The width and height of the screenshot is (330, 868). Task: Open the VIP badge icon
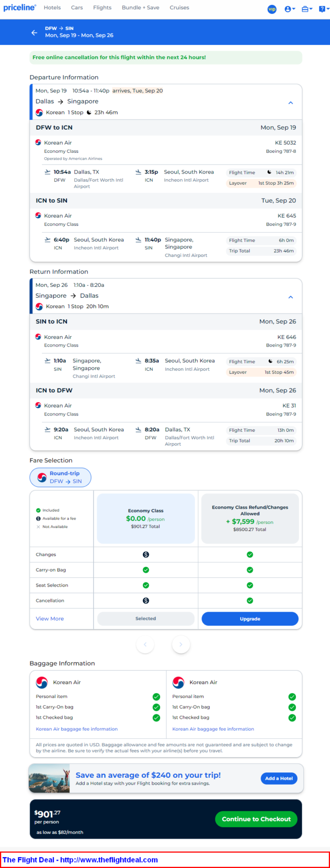tap(272, 9)
